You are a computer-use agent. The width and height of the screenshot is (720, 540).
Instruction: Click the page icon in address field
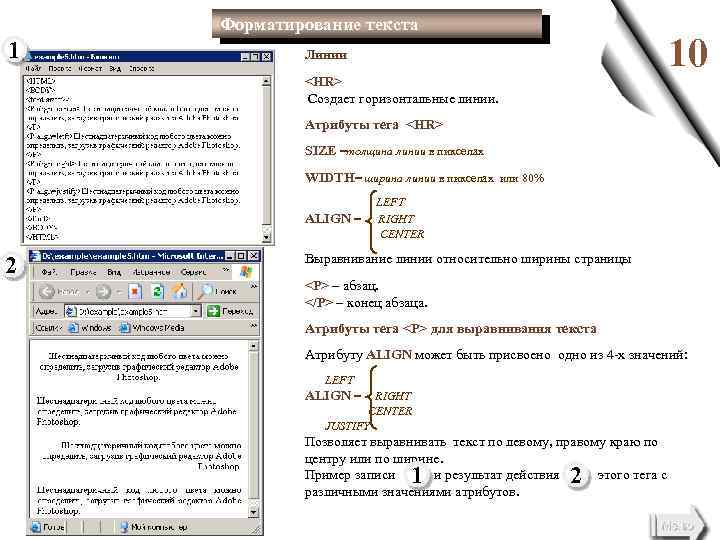tap(70, 311)
